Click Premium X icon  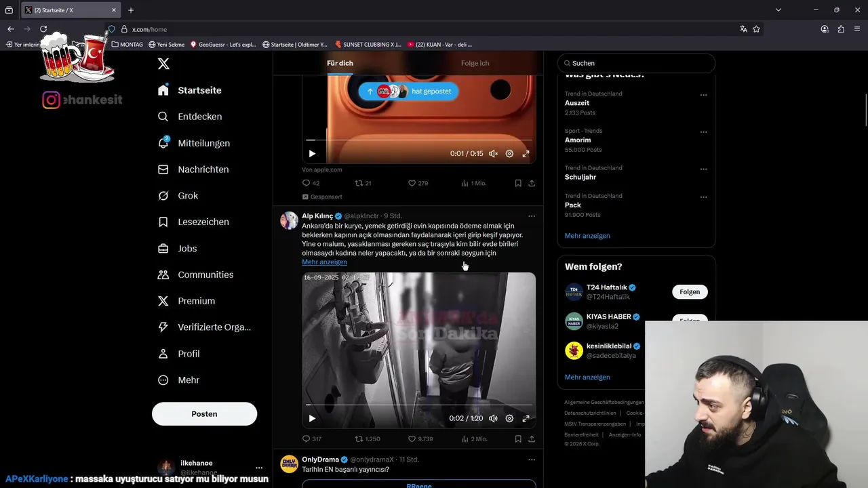tap(163, 301)
